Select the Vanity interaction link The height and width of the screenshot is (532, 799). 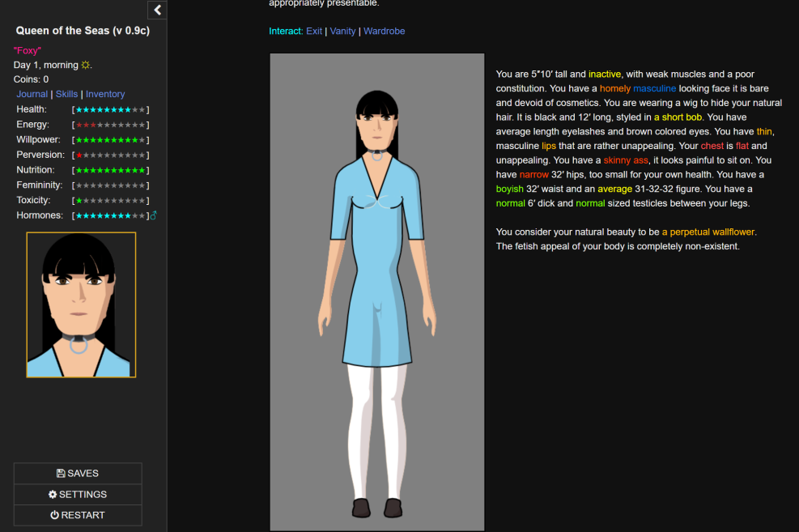[342, 31]
